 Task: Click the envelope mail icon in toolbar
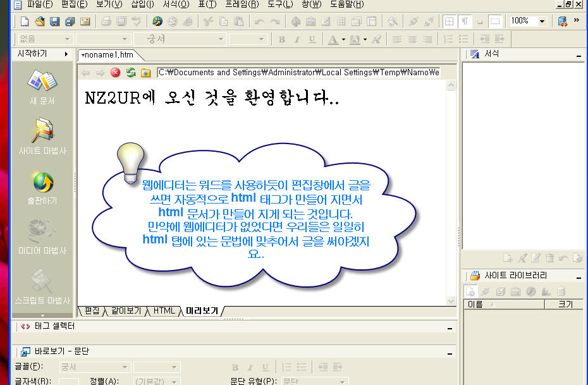click(x=85, y=21)
